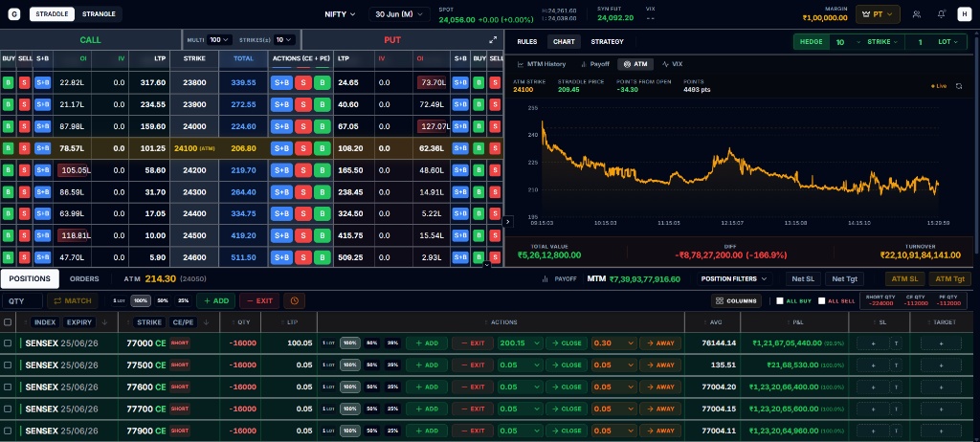Open the hedge STRIKE dropdown

click(x=882, y=42)
